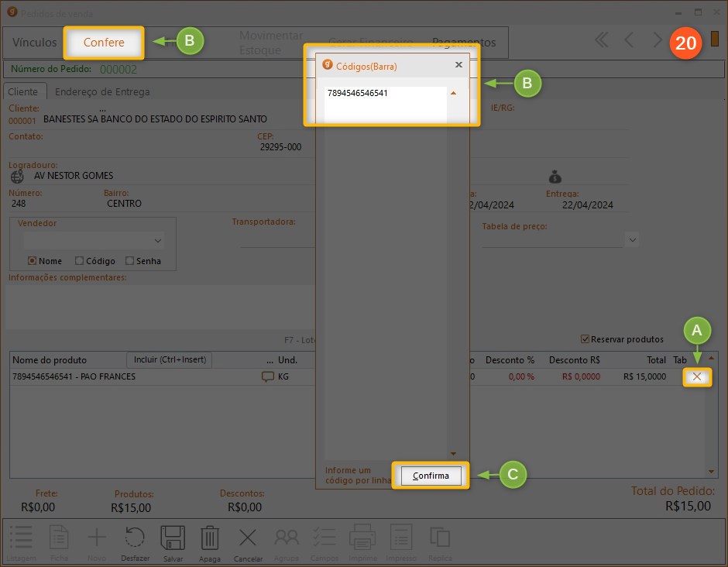Switch to Endereço de Entrega tab
Screen dimensions: 728x567
tap(102, 91)
